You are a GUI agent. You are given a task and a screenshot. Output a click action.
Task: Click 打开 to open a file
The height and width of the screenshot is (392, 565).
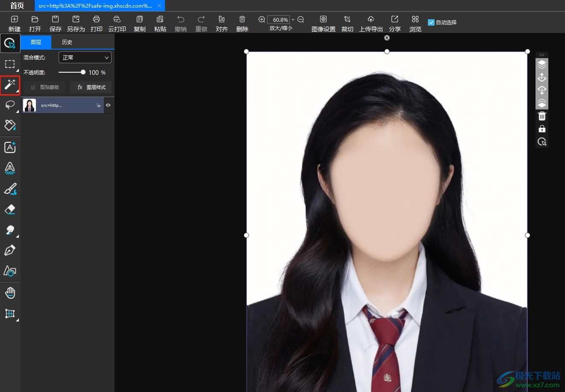pos(35,24)
